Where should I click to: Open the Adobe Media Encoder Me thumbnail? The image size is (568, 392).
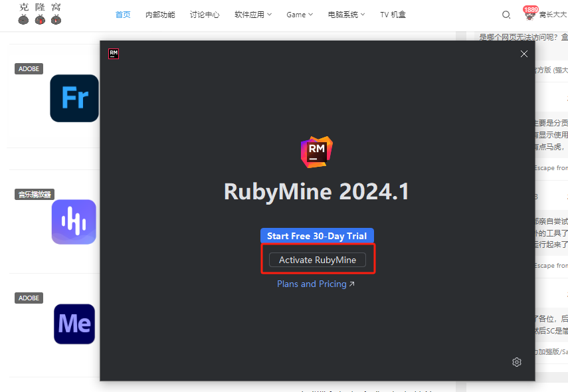point(74,324)
